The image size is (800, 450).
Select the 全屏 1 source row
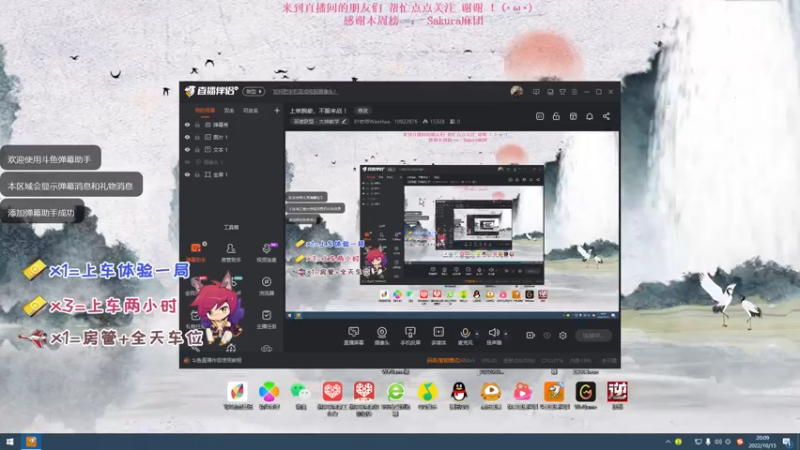232,174
